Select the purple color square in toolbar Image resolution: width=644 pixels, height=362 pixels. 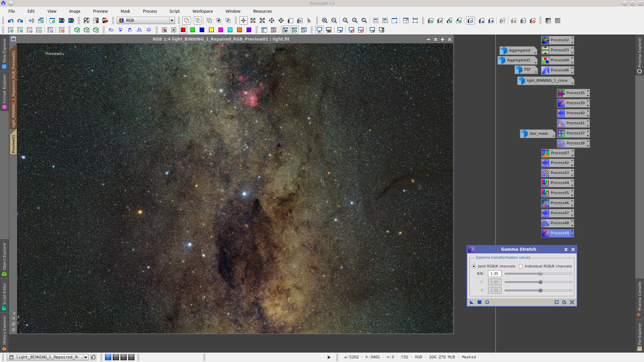(x=249, y=30)
